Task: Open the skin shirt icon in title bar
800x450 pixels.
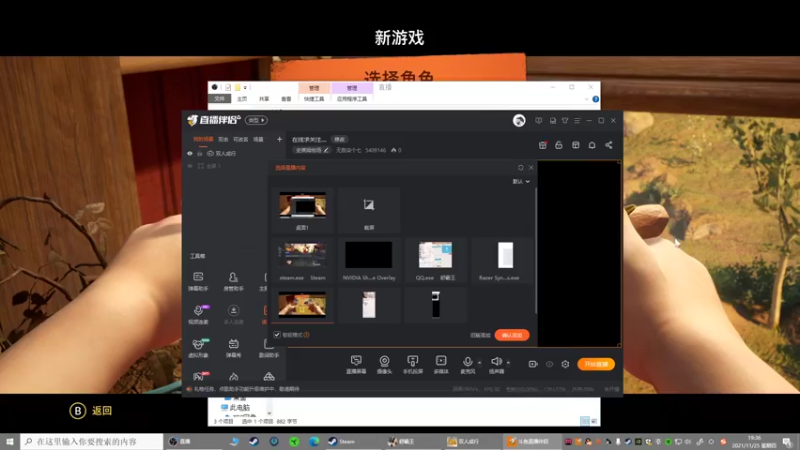Action: [x=565, y=120]
